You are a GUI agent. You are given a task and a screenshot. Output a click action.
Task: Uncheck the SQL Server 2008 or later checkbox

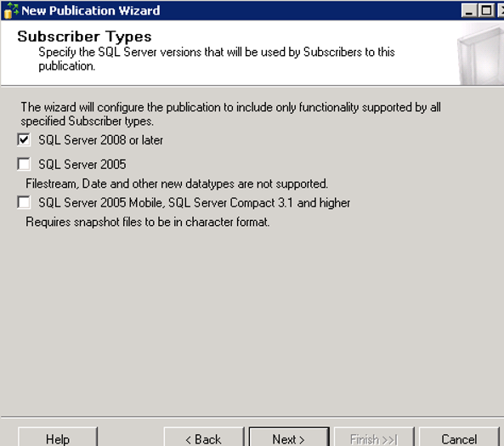[x=24, y=140]
